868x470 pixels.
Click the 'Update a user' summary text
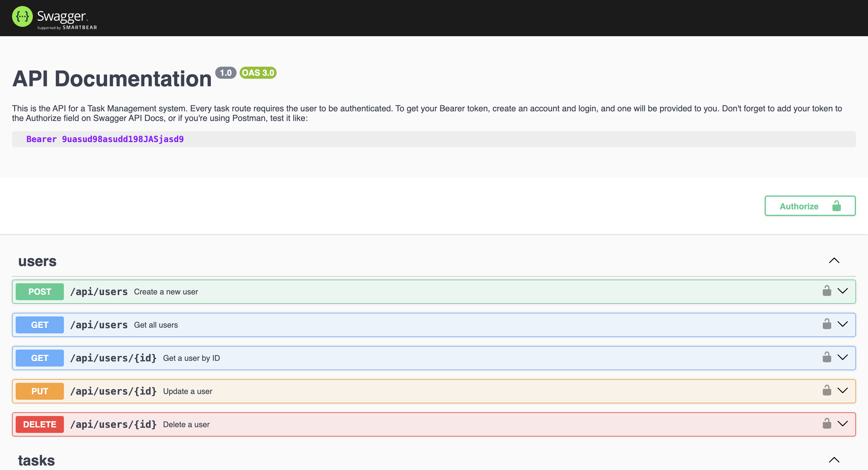188,392
